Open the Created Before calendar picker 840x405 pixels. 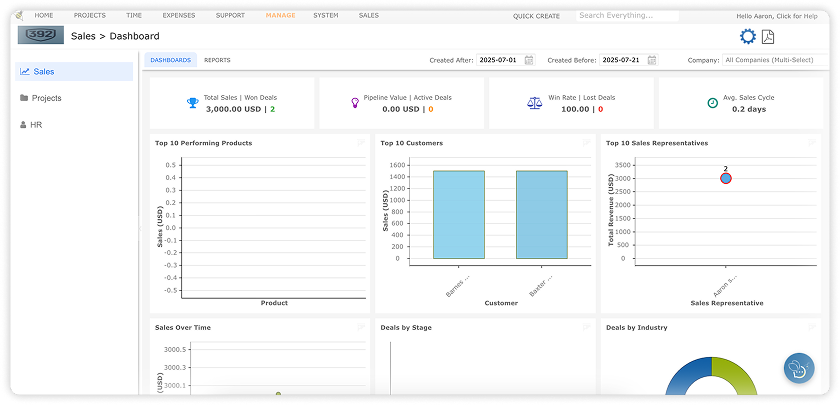[x=652, y=60]
